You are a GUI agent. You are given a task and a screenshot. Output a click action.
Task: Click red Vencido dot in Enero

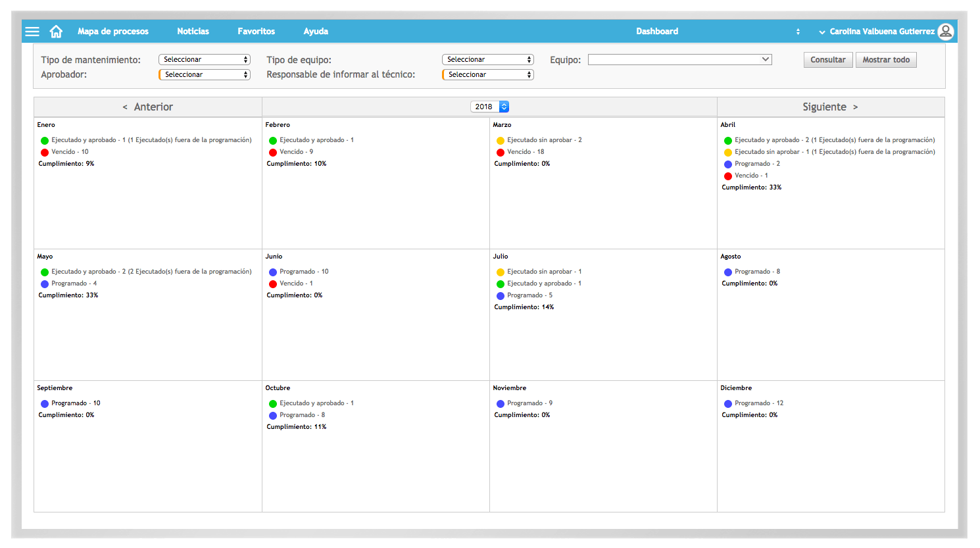click(x=45, y=153)
